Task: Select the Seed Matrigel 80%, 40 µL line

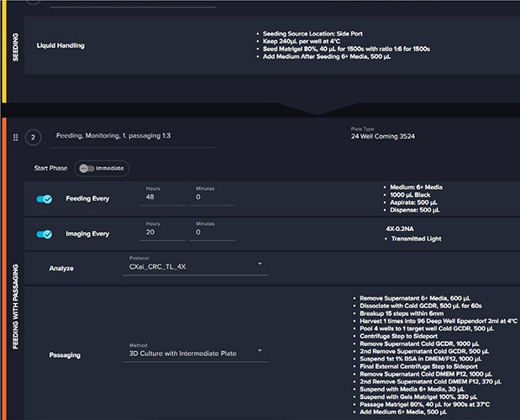Action: (x=346, y=49)
